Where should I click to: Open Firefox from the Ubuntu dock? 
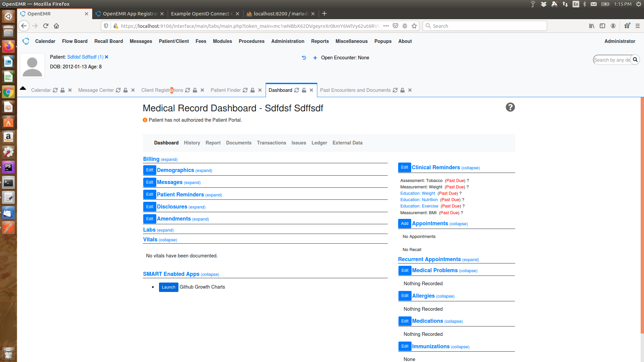(8, 47)
